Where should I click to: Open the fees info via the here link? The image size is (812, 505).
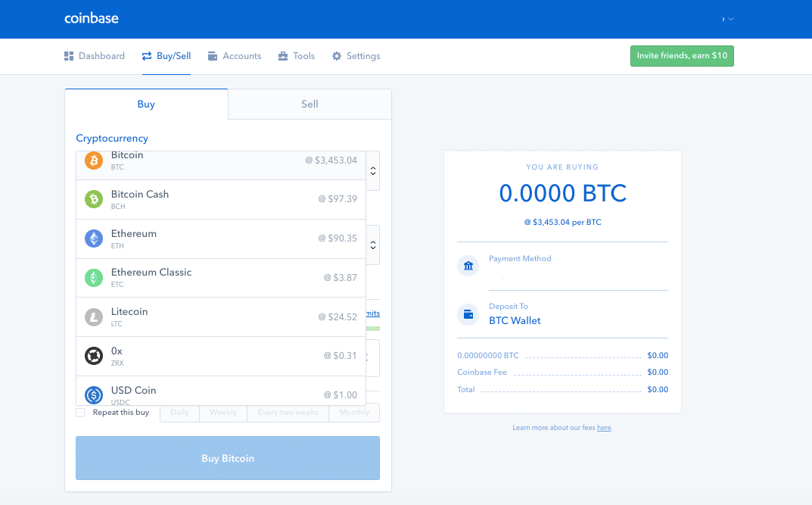[x=604, y=427]
